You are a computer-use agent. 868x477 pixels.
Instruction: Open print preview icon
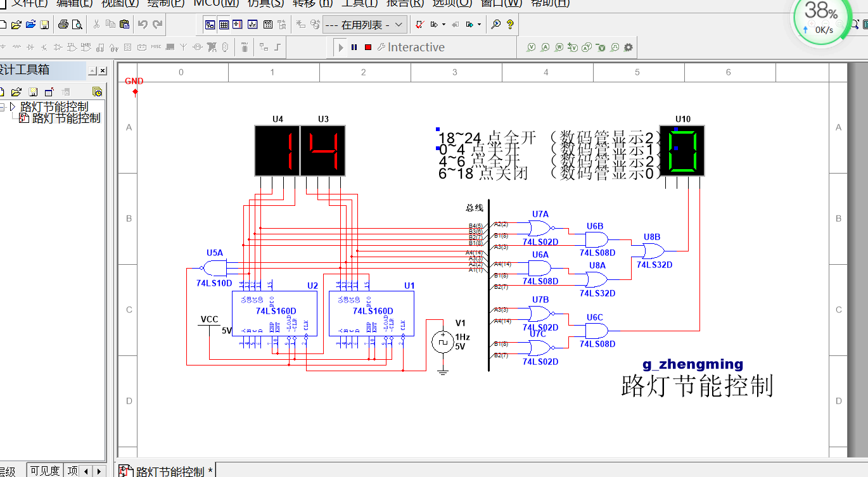pyautogui.click(x=77, y=25)
